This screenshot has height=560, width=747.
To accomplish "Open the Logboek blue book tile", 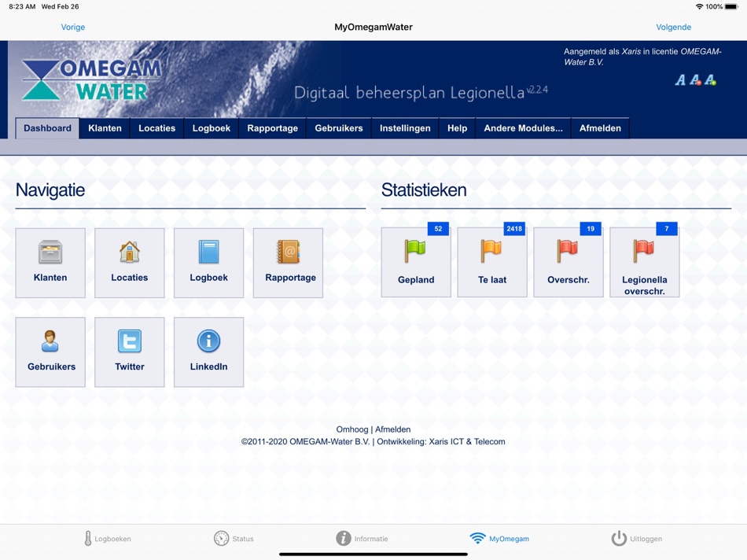I will (x=208, y=263).
